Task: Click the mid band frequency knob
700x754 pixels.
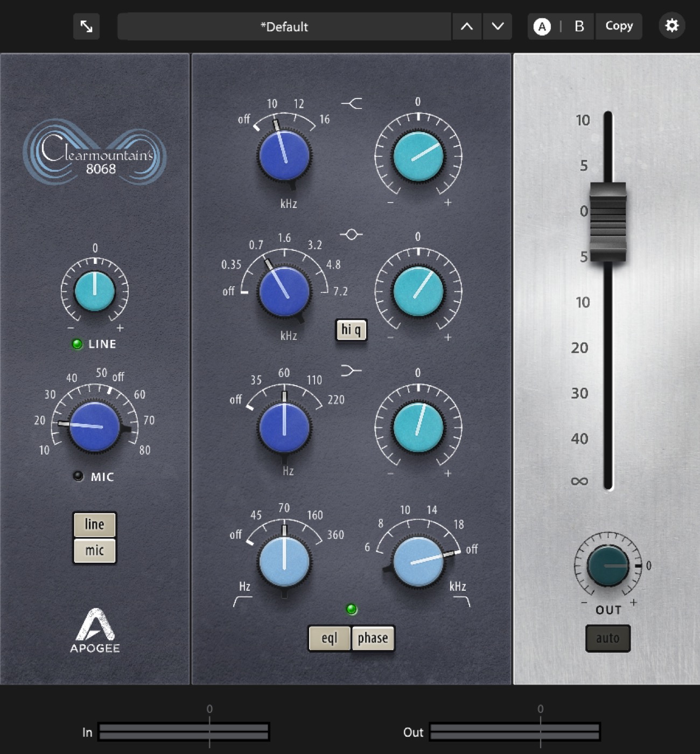Action: click(x=284, y=291)
